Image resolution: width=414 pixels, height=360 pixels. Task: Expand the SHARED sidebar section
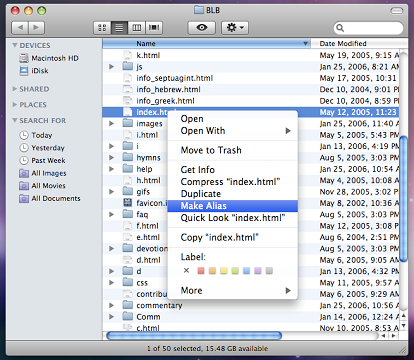(x=15, y=89)
